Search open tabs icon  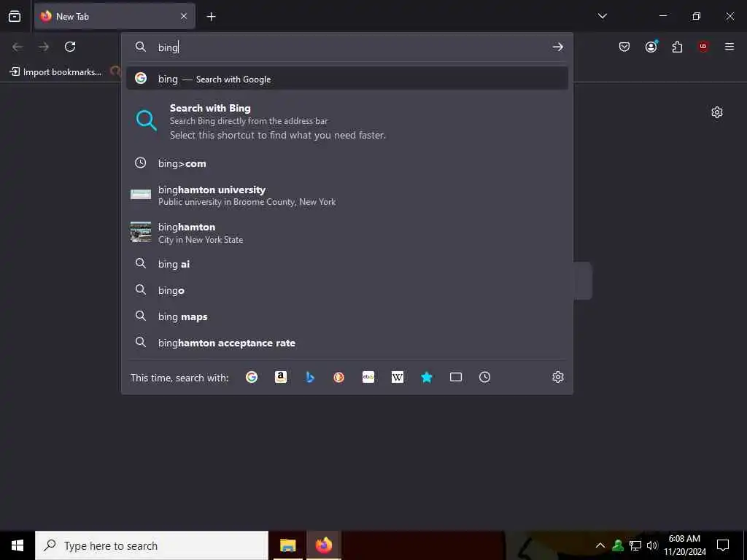pos(455,377)
